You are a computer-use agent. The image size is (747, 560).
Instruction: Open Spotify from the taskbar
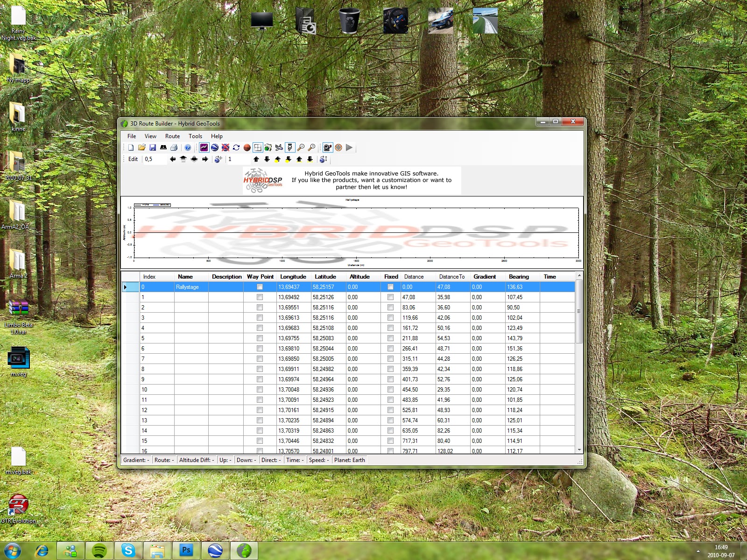99,551
